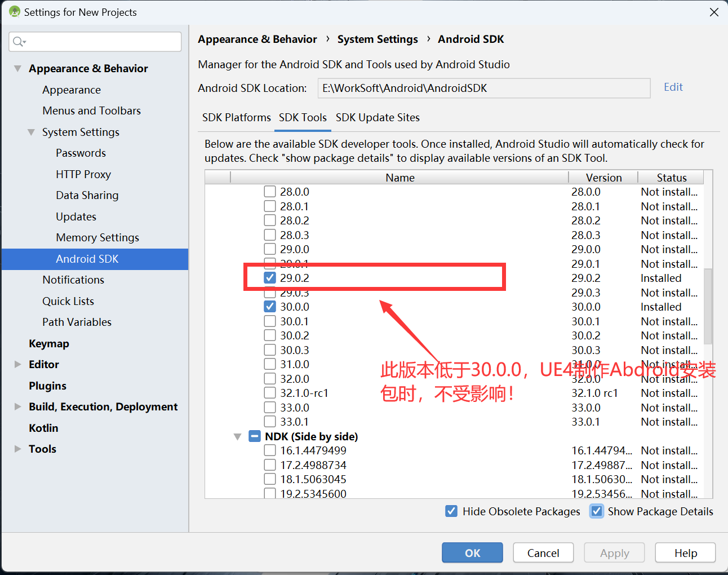This screenshot has width=728, height=575.
Task: Sort by the Version column header
Action: [x=603, y=178]
